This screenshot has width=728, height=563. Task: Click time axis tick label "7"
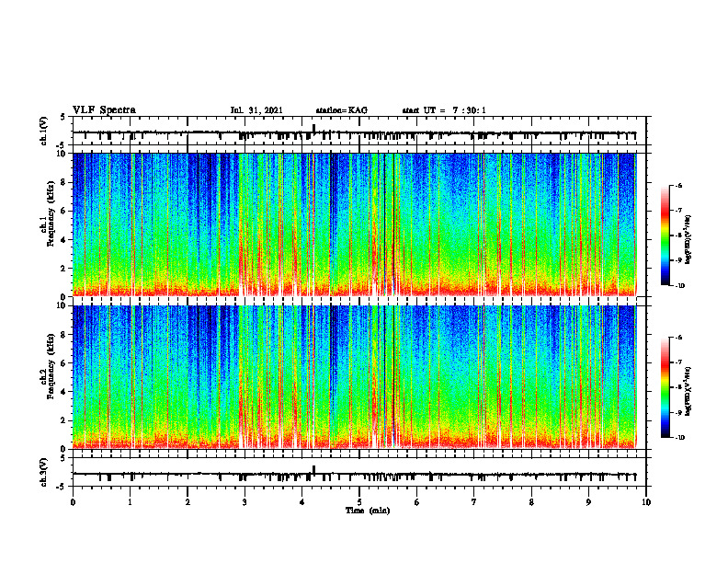point(474,502)
